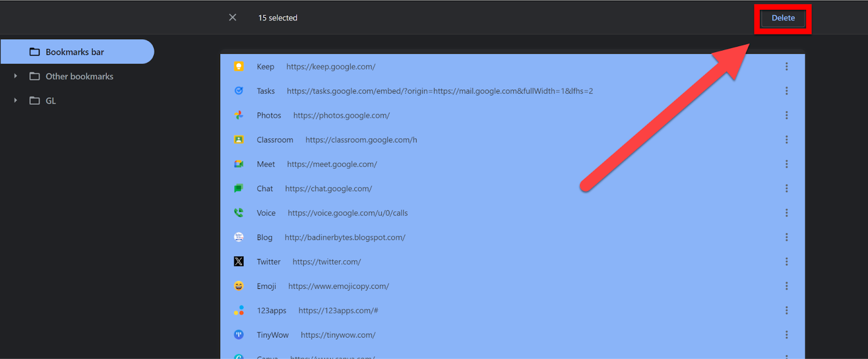Viewport: 868px width, 359px height.
Task: Click the Classroom bookmark favicon
Action: [239, 140]
